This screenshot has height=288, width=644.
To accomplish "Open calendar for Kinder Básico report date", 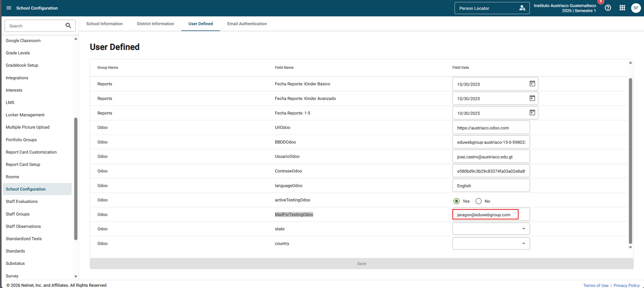I will [532, 84].
